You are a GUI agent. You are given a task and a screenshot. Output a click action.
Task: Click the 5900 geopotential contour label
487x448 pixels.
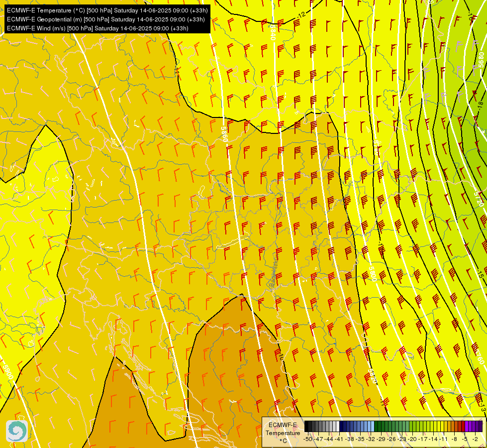click(x=8, y=371)
